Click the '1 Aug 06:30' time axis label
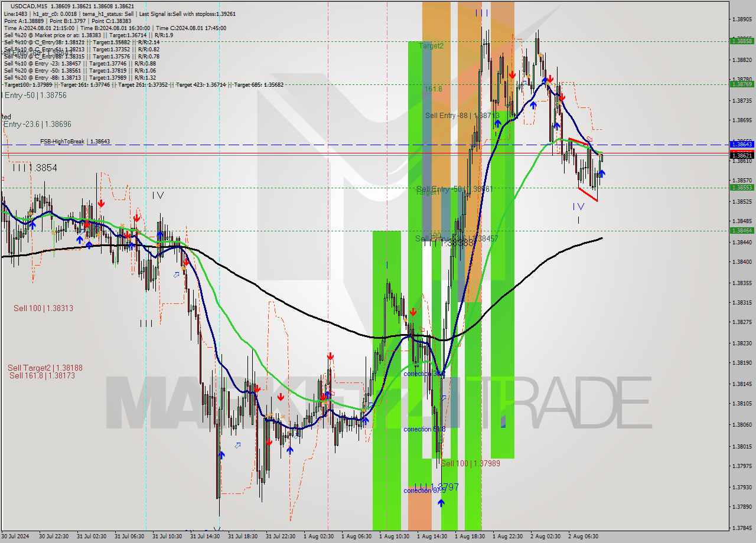 point(356,537)
